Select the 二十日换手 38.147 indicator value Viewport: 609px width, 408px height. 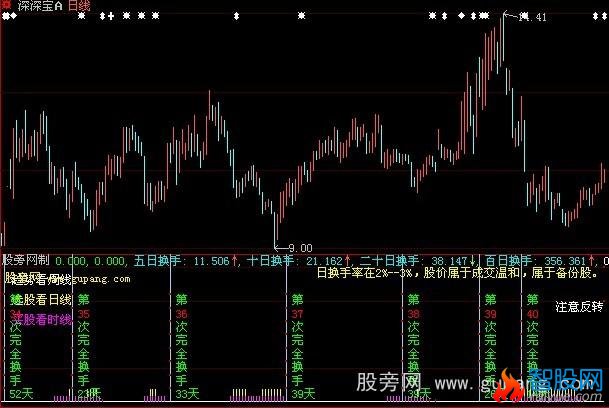[x=418, y=261]
